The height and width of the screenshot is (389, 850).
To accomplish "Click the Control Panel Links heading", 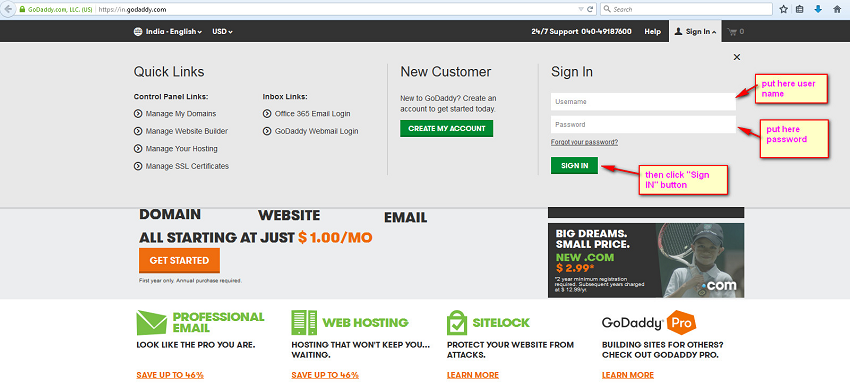I will [171, 97].
